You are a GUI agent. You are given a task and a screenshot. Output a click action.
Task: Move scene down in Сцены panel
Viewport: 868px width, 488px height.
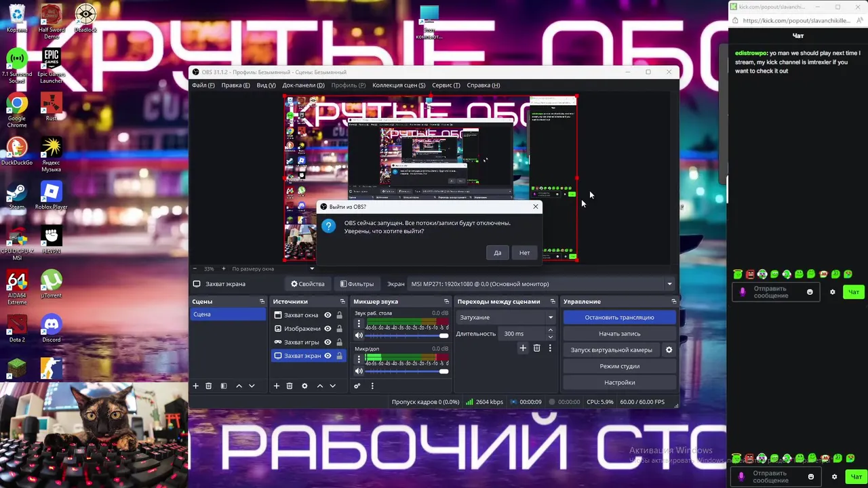point(252,386)
